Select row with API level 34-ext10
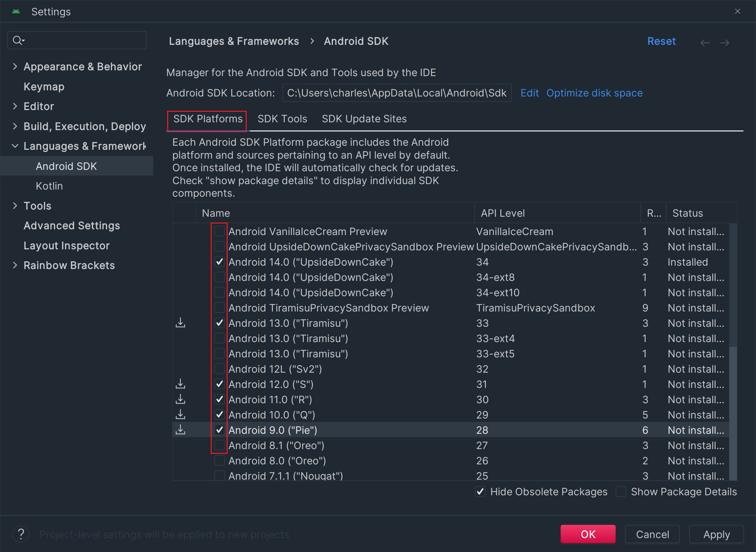 (x=451, y=292)
